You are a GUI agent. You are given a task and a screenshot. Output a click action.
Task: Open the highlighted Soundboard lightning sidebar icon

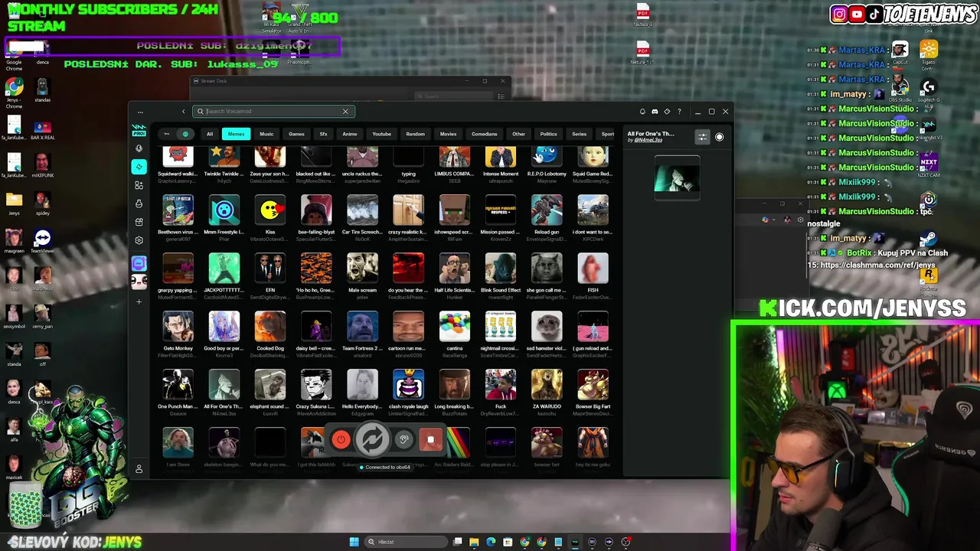point(139,167)
